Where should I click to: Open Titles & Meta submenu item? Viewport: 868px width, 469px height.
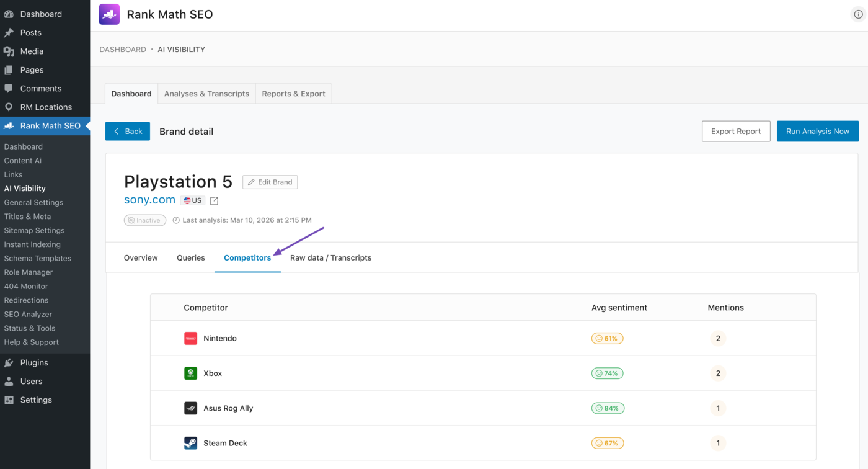[27, 216]
